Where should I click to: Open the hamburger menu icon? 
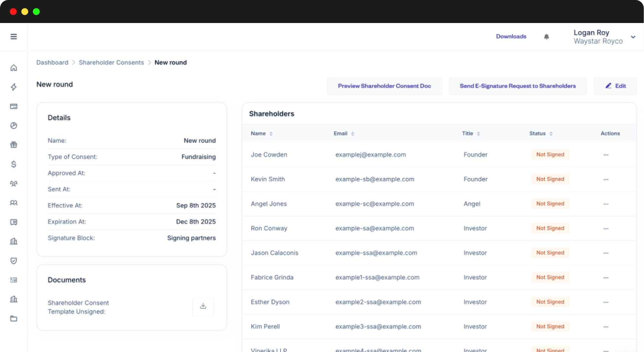point(14,37)
